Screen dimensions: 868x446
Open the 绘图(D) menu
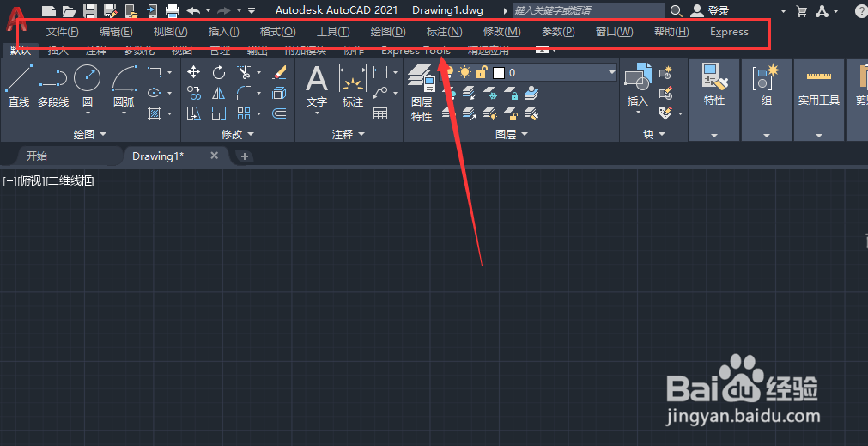pyautogui.click(x=388, y=32)
